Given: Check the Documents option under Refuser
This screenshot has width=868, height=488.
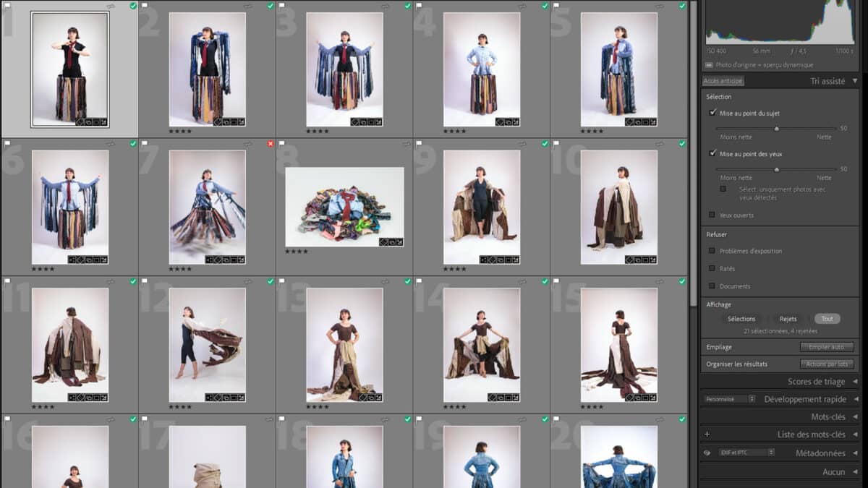Looking at the screenshot, I should pos(712,286).
